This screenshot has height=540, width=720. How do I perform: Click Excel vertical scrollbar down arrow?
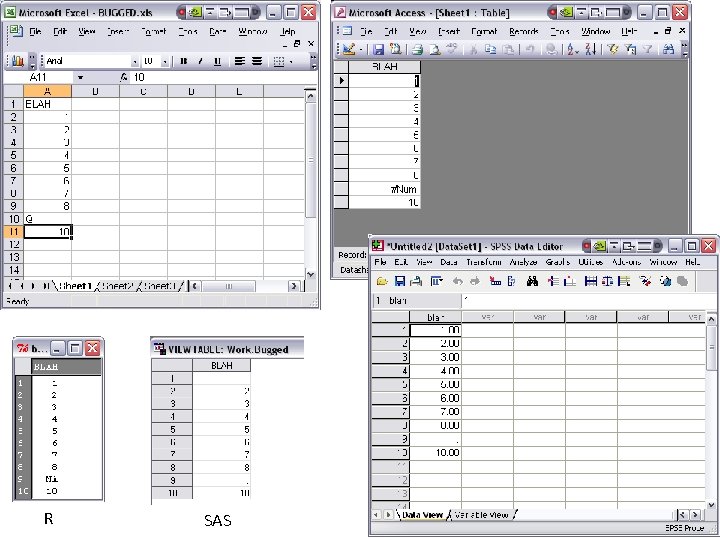[x=310, y=274]
